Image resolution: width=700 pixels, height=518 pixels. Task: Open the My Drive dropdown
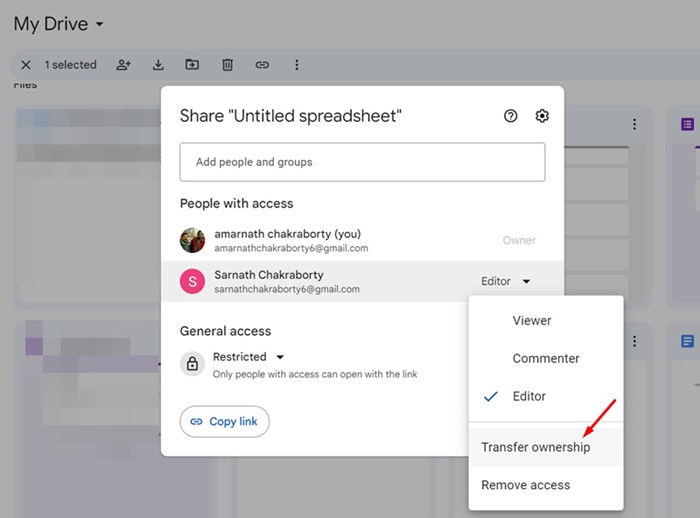58,24
